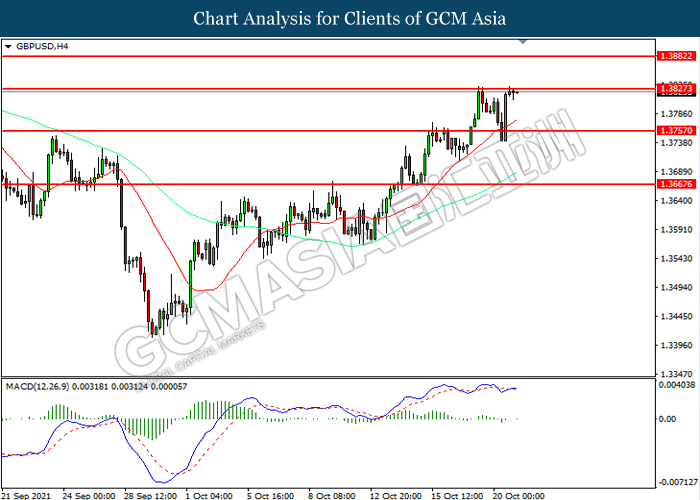Click the MACD 0.00 zero level label
The image size is (700, 500).
[667, 419]
